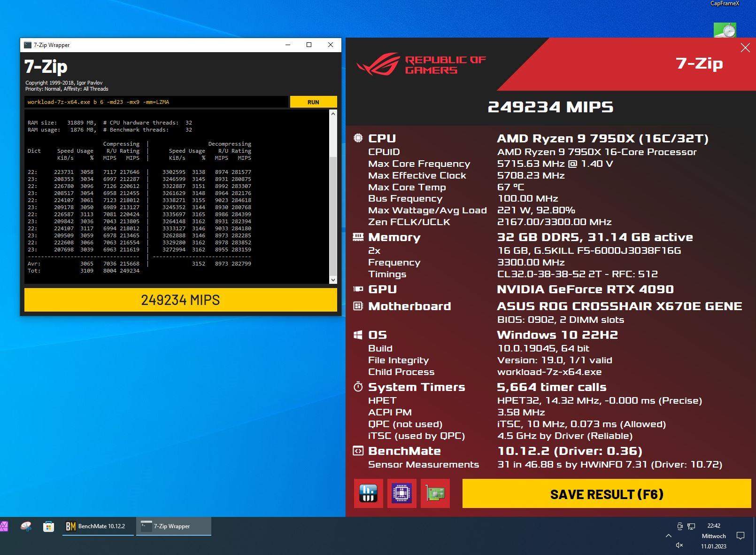Viewport: 756px width, 555px height.
Task: Open Microsoft Store from the taskbar
Action: [x=48, y=526]
